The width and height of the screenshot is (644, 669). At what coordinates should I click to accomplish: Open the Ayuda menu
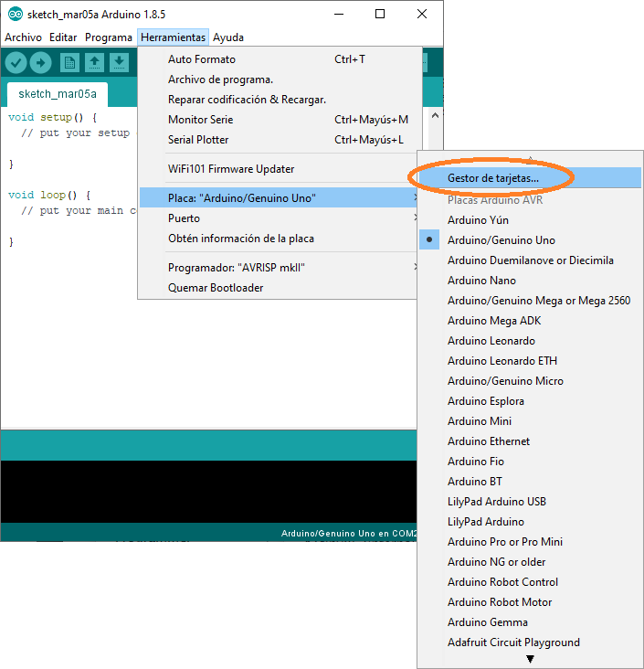click(x=228, y=37)
